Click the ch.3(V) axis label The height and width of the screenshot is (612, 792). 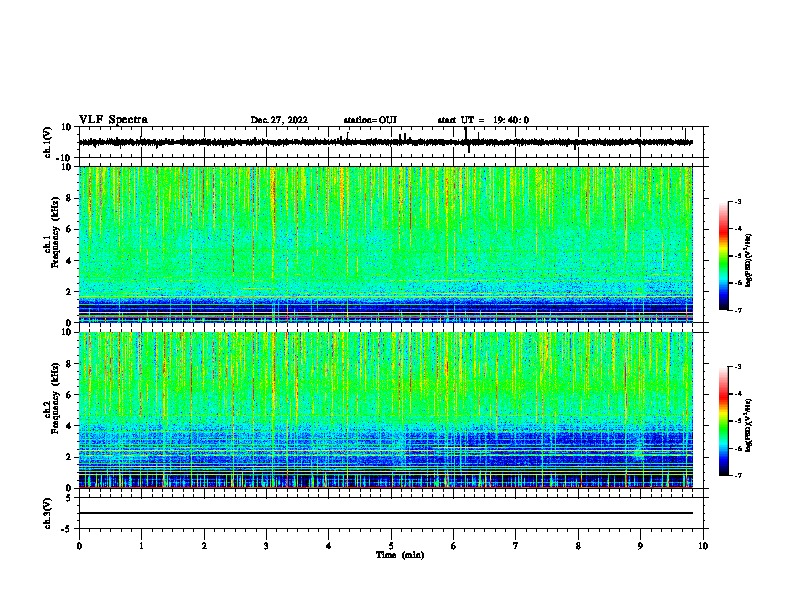click(48, 513)
